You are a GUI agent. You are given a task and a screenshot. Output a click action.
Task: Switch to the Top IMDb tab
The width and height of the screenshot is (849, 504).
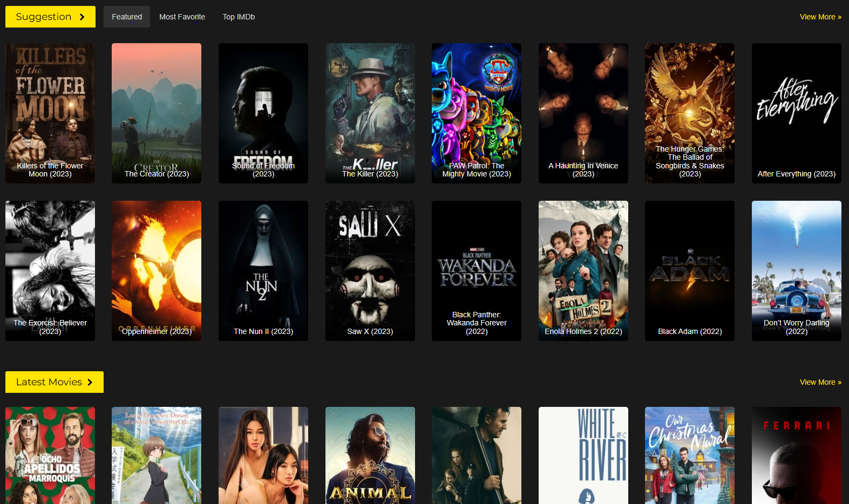(x=239, y=17)
